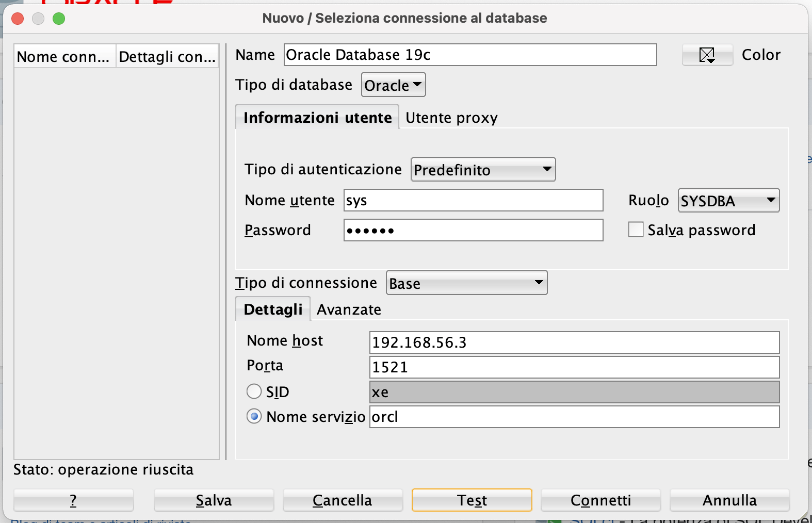
Task: Switch to Informazioni utente tab
Action: [317, 118]
